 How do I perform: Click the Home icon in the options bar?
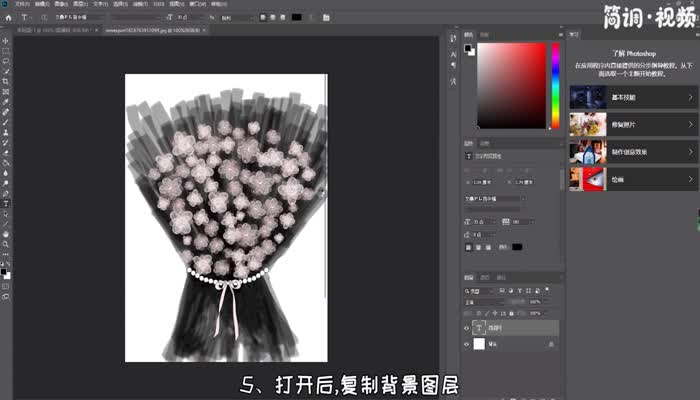pos(7,17)
